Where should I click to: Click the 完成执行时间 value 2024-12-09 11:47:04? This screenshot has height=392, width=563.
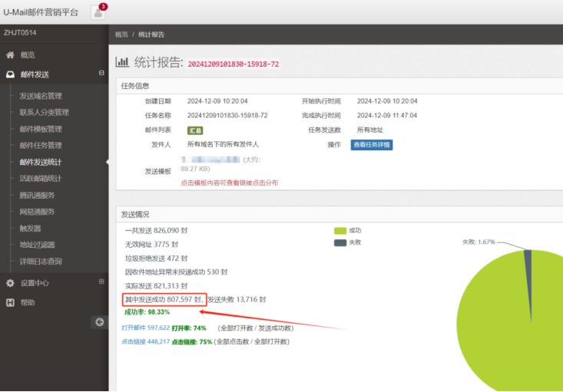(387, 116)
